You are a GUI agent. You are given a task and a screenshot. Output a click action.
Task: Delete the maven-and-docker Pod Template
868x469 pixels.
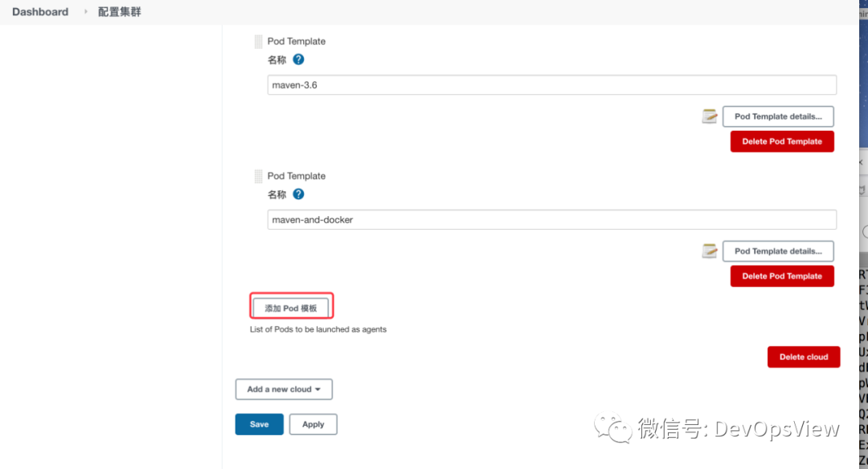pyautogui.click(x=782, y=276)
